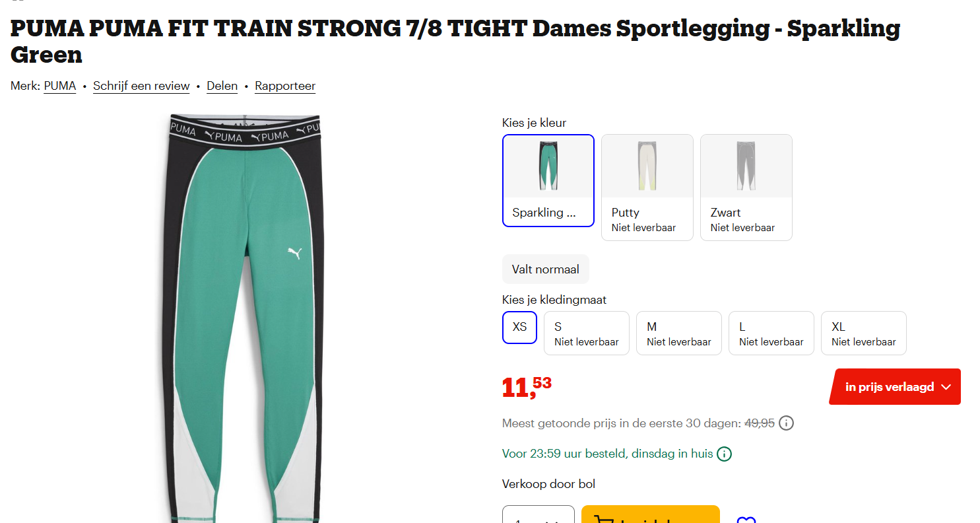Open the quantity selector dropdown

tap(538, 517)
